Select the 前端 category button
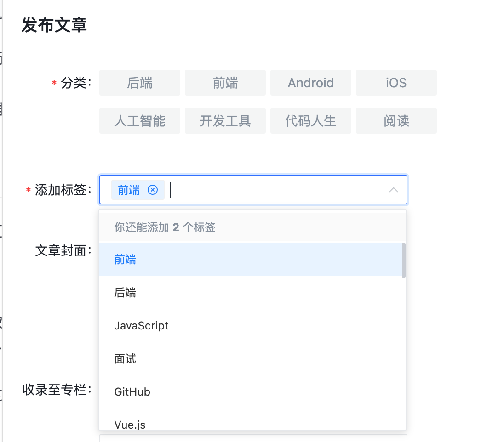The height and width of the screenshot is (442, 504). click(225, 83)
